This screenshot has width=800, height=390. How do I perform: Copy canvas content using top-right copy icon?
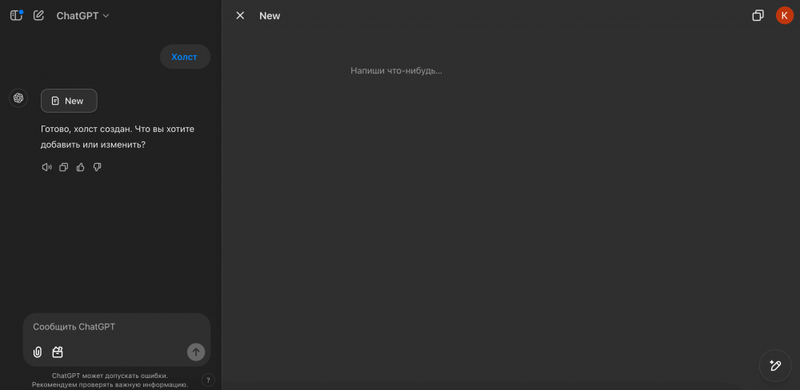click(x=758, y=16)
